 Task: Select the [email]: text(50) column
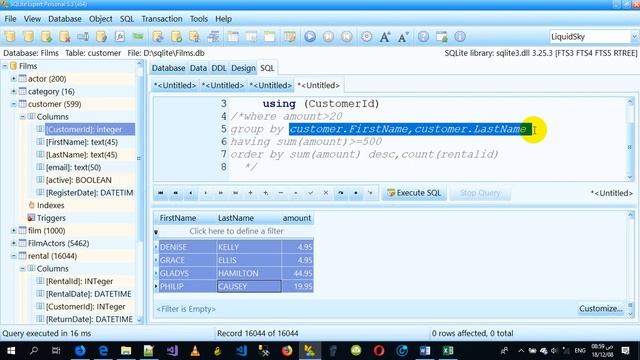click(73, 167)
